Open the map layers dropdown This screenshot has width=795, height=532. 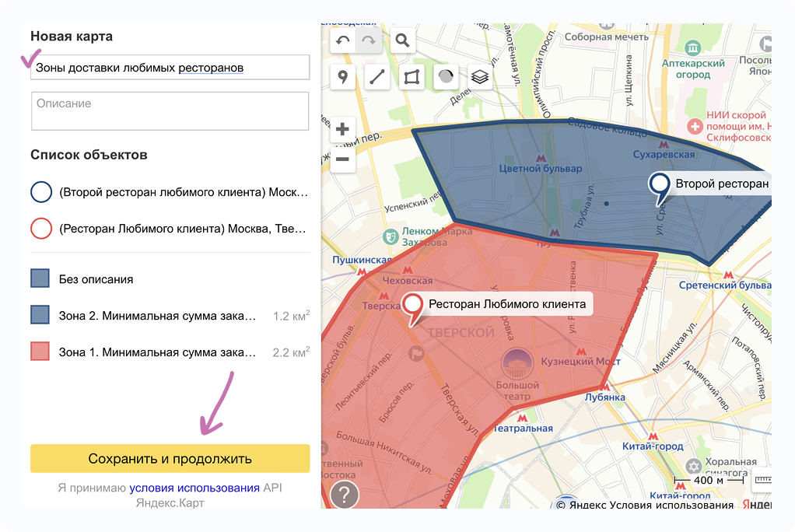click(x=480, y=77)
